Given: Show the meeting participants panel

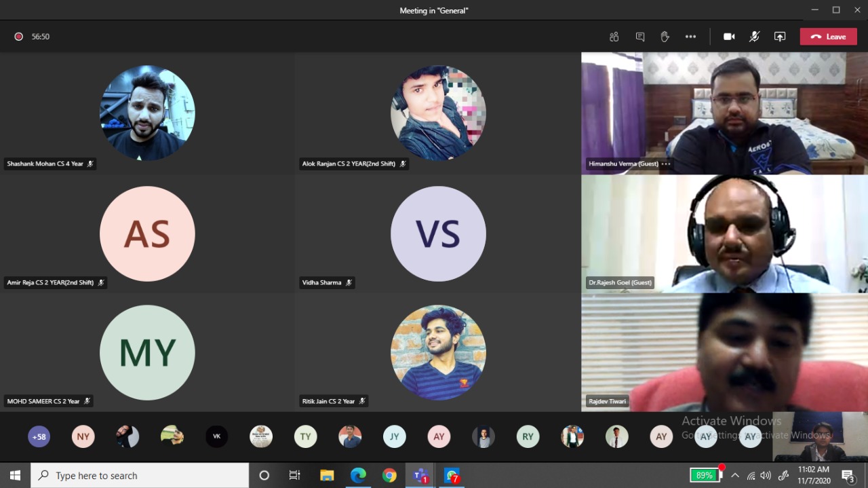Looking at the screenshot, I should (x=614, y=37).
